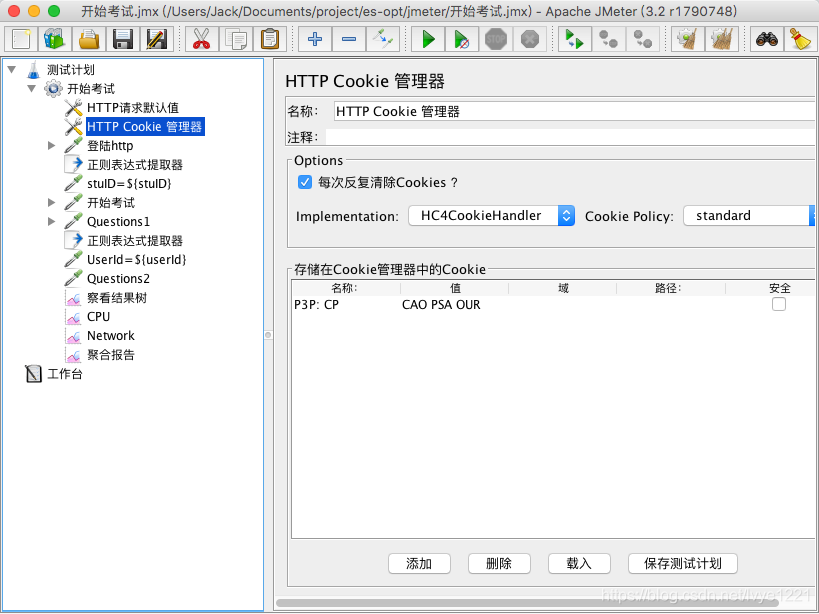
Task: Click Remote Stop All icon
Action: 609,39
